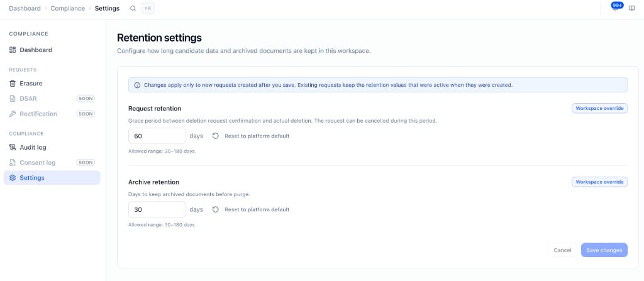Click Request retention Workspace override badge

coord(599,109)
